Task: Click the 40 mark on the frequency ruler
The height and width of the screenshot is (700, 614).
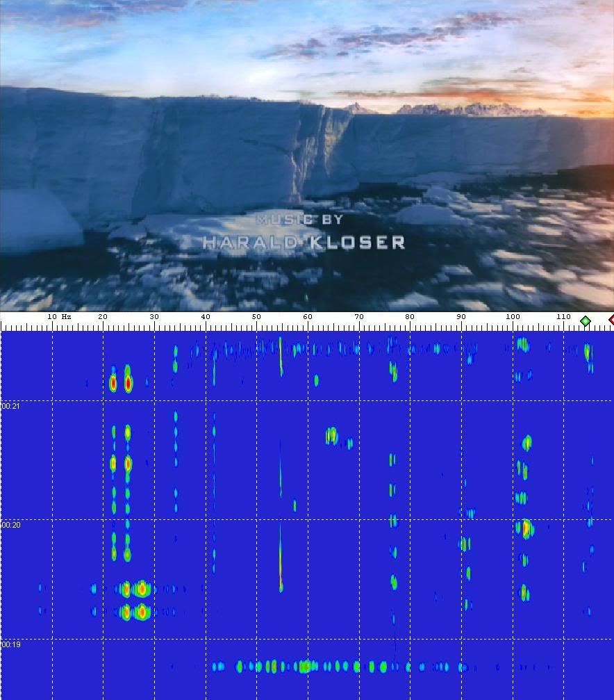Action: 206,317
